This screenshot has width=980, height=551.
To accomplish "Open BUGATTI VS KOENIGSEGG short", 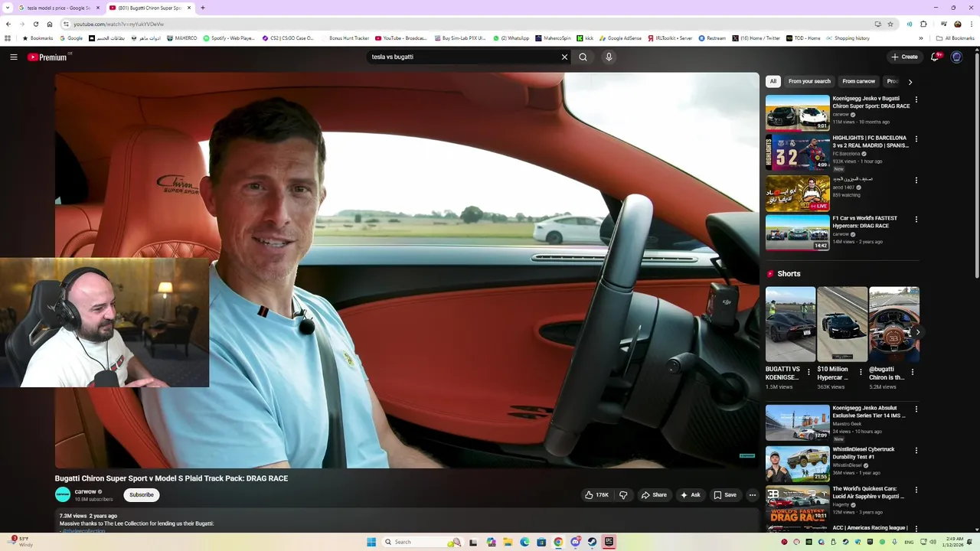I will point(791,324).
